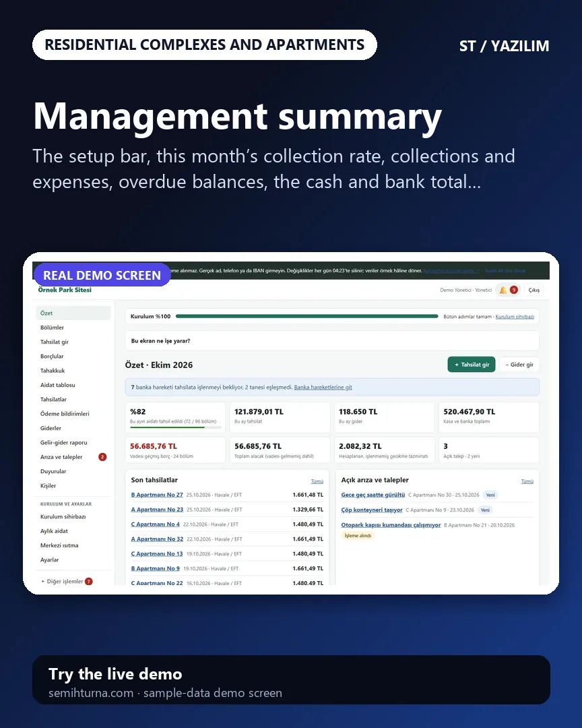Click the 1.661,48 TL amount for No 27

coord(308,495)
